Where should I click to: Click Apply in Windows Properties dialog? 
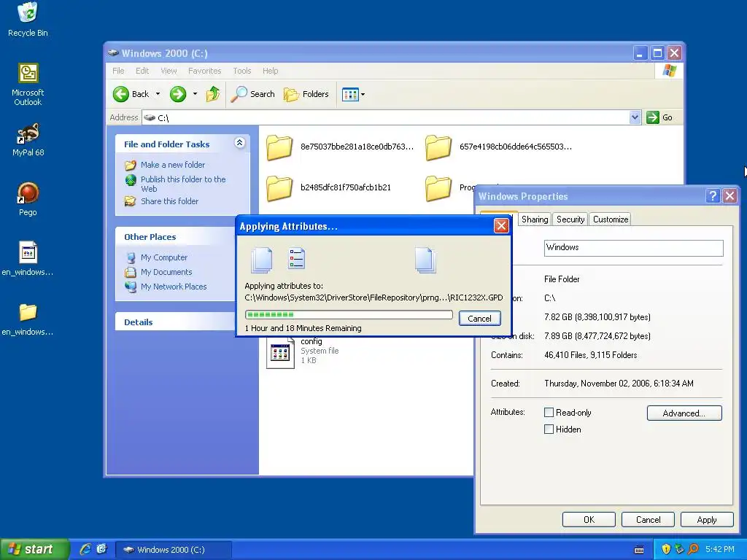point(707,520)
